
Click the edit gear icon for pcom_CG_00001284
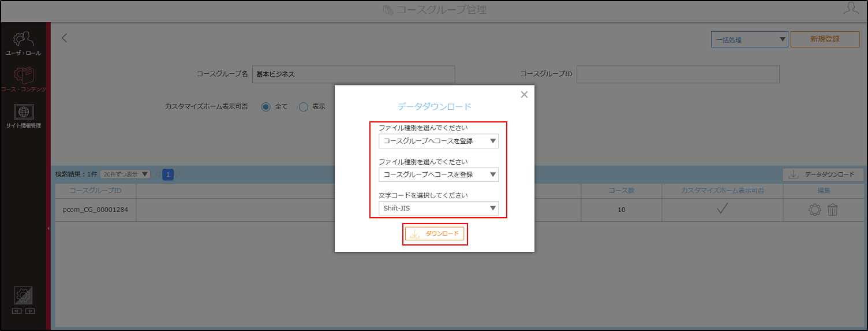pyautogui.click(x=814, y=210)
